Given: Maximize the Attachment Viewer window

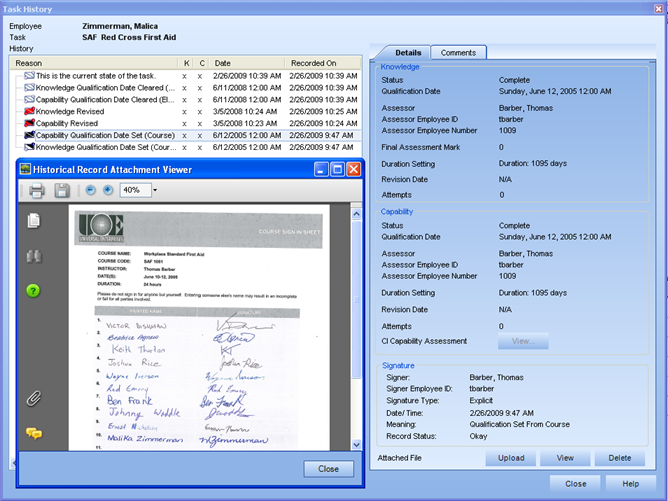Looking at the screenshot, I should 337,169.
